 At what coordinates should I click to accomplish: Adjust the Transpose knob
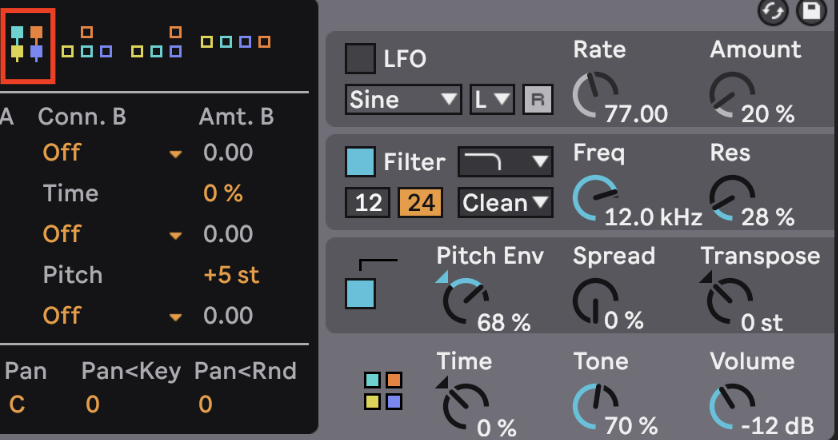pos(730,301)
